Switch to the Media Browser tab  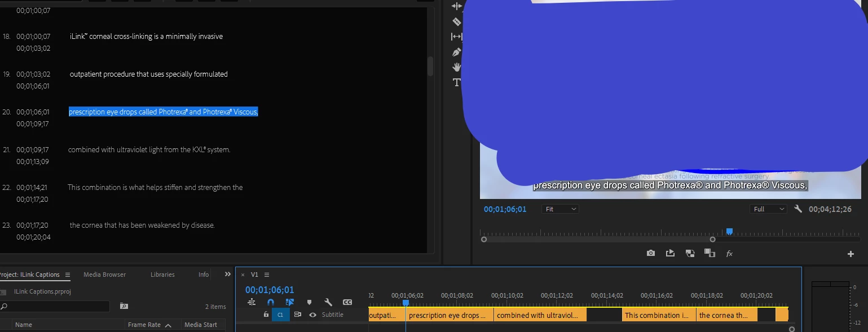tap(104, 275)
